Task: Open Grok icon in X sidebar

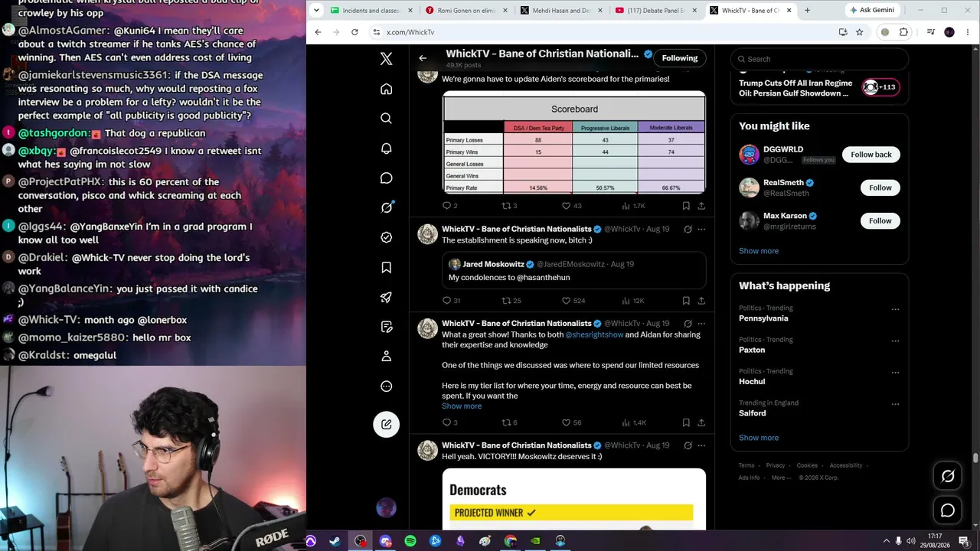Action: [386, 207]
